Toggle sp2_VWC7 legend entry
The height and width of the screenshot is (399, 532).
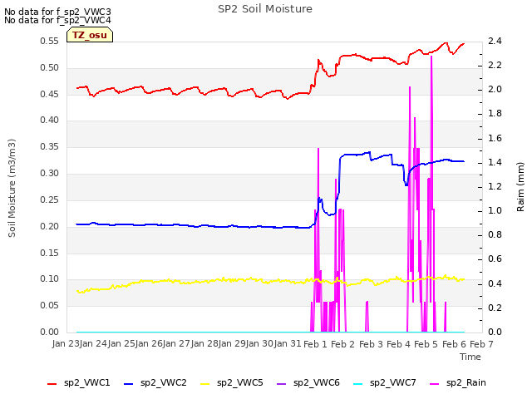[385, 383]
